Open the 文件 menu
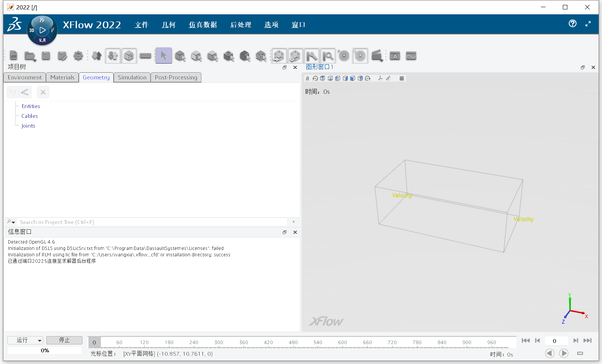Image resolution: width=602 pixels, height=364 pixels. (142, 25)
